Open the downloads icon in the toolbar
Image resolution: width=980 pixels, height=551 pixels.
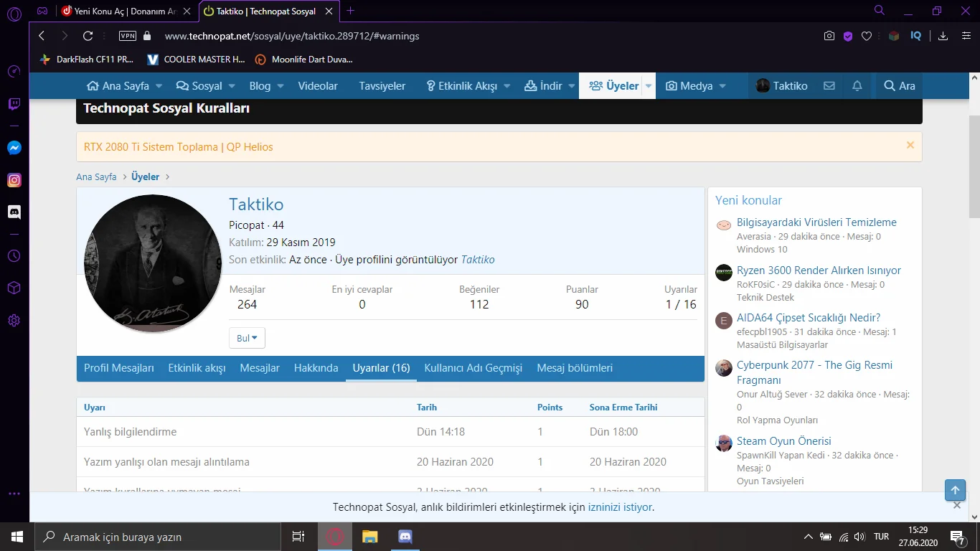click(943, 36)
